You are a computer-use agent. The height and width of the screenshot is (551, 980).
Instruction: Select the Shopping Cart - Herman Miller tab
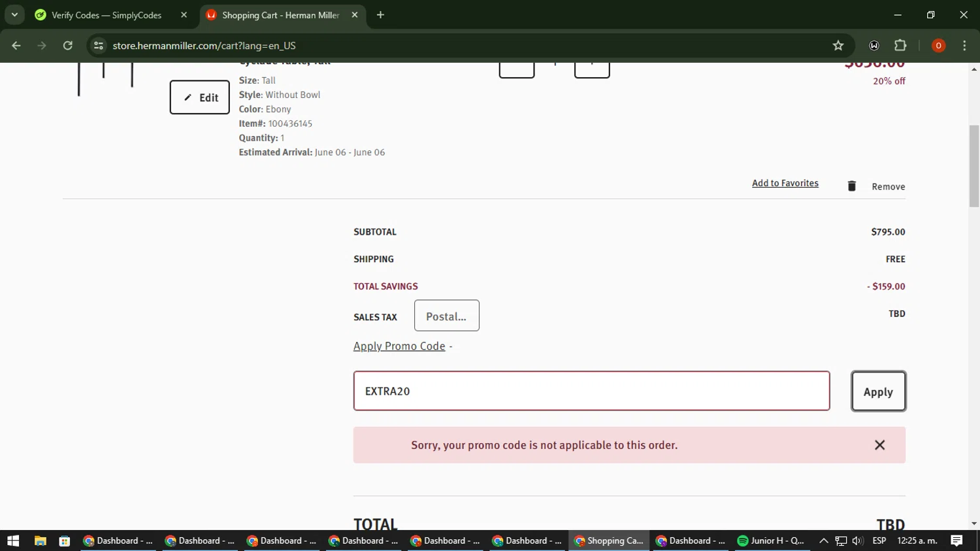coord(281,15)
